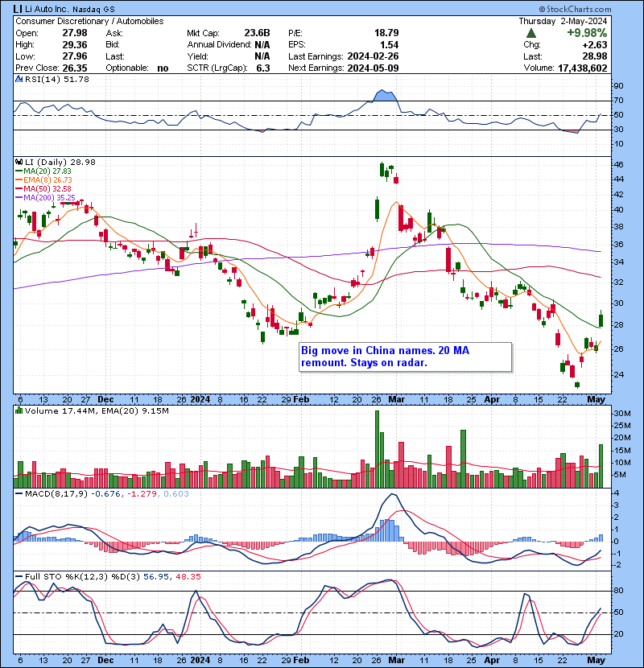Click the green up triangle beside +9.98%

pos(531,33)
